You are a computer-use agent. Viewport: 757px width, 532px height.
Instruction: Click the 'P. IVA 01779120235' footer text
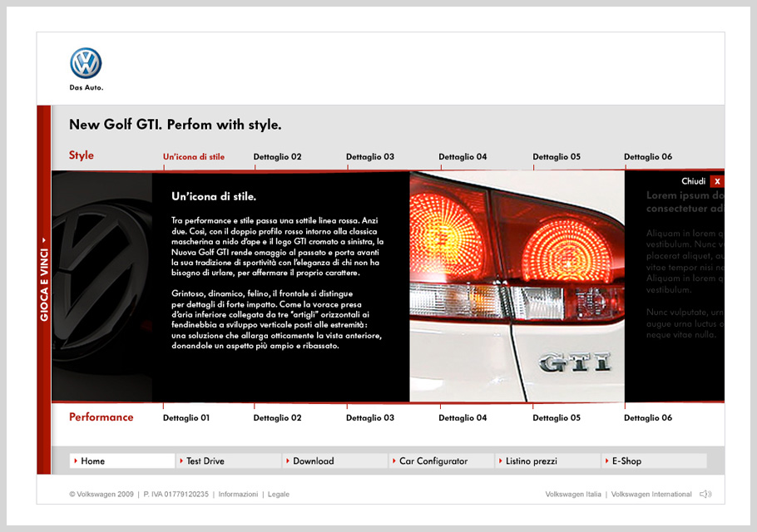point(176,495)
